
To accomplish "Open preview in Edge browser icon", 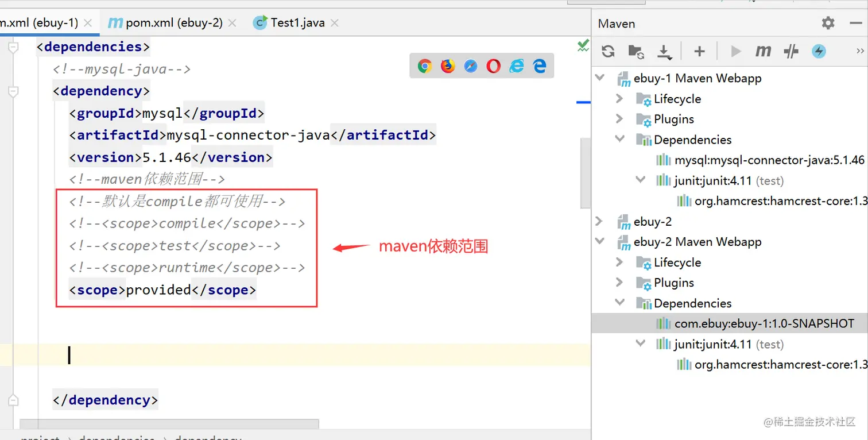I will pyautogui.click(x=540, y=66).
